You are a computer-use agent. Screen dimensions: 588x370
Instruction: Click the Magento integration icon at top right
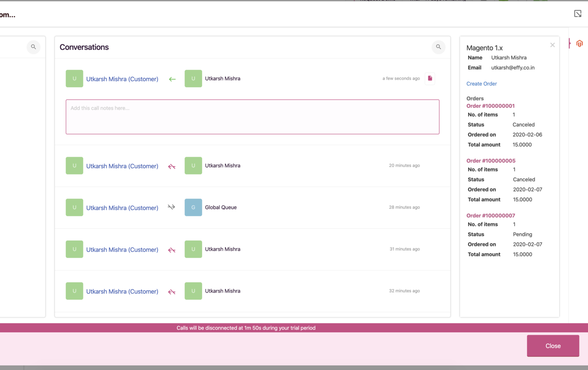click(x=579, y=44)
